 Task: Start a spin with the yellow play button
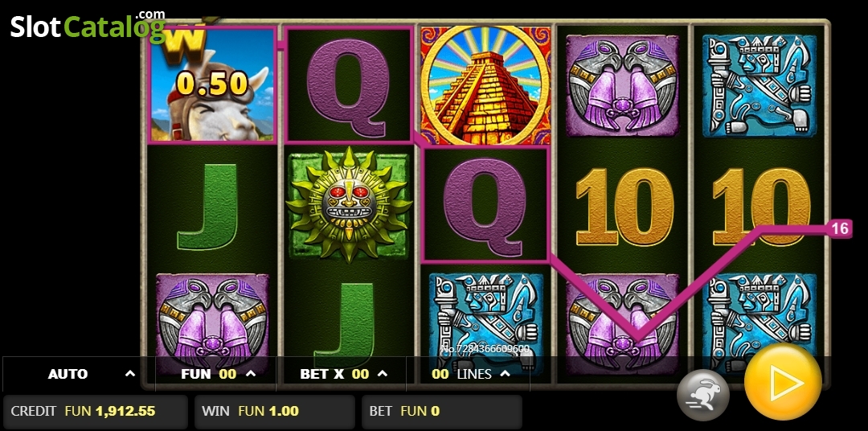[x=783, y=382]
